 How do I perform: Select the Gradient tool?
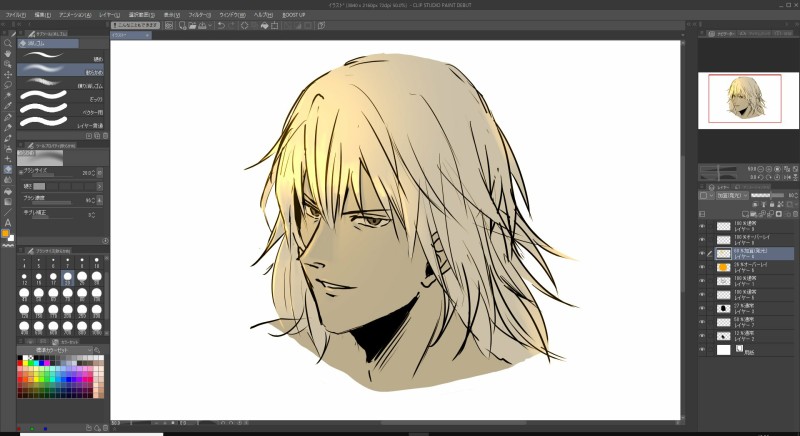(8, 202)
